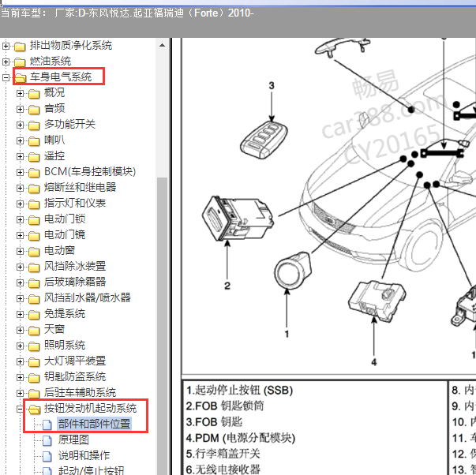The image size is (476, 475).
Task: Click the 说明和操作 document icon
Action: [47, 456]
